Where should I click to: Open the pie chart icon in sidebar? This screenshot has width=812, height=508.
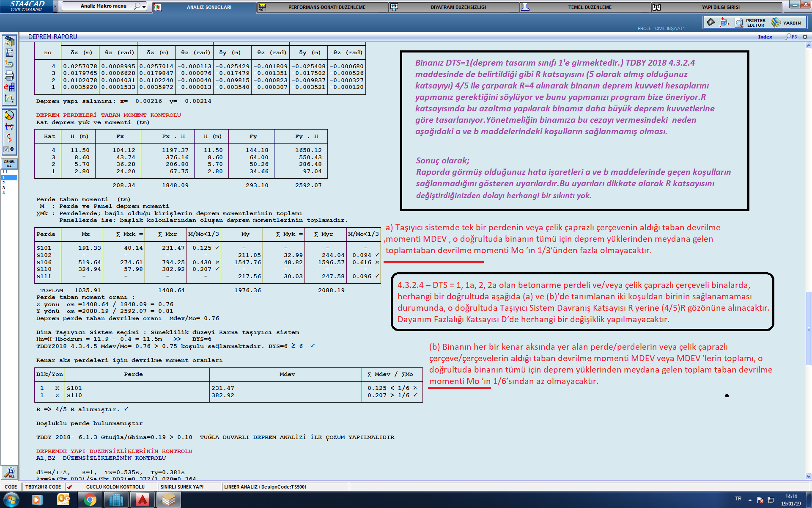coord(9,115)
